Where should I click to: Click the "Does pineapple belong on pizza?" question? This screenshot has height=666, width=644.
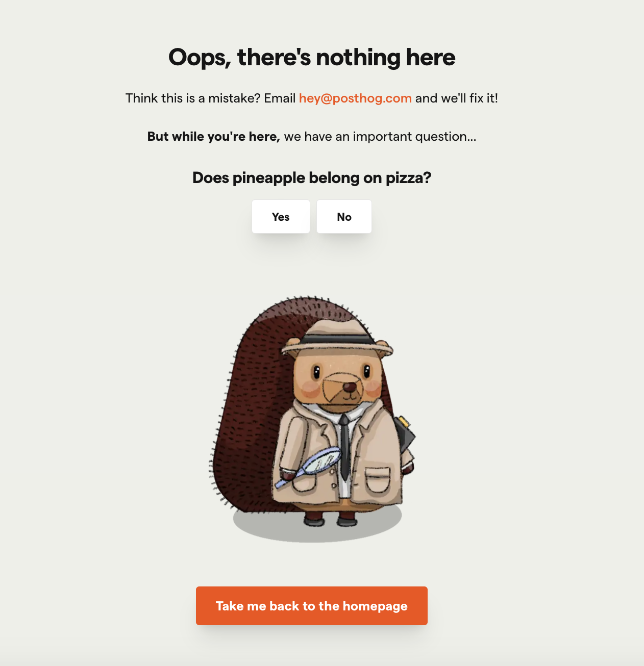pyautogui.click(x=312, y=177)
